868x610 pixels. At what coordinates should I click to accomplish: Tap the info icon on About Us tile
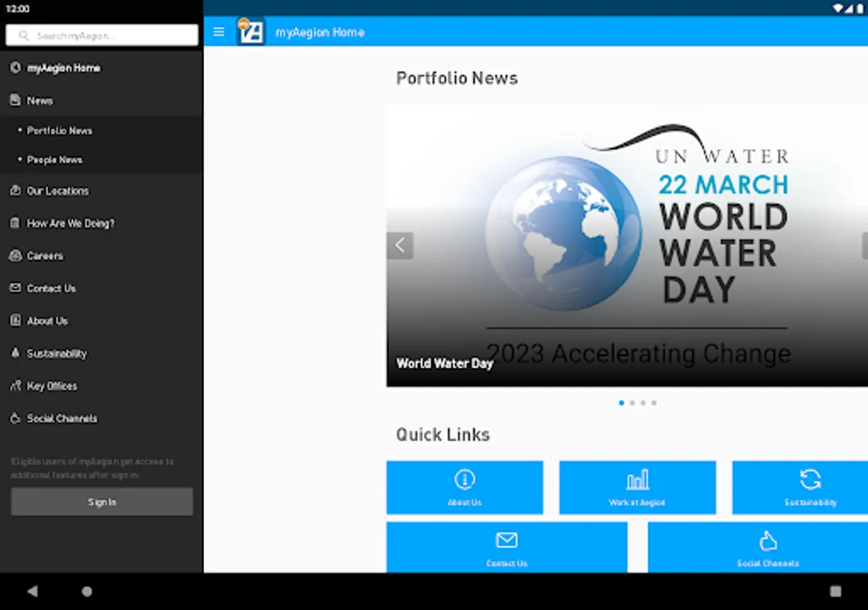[465, 479]
